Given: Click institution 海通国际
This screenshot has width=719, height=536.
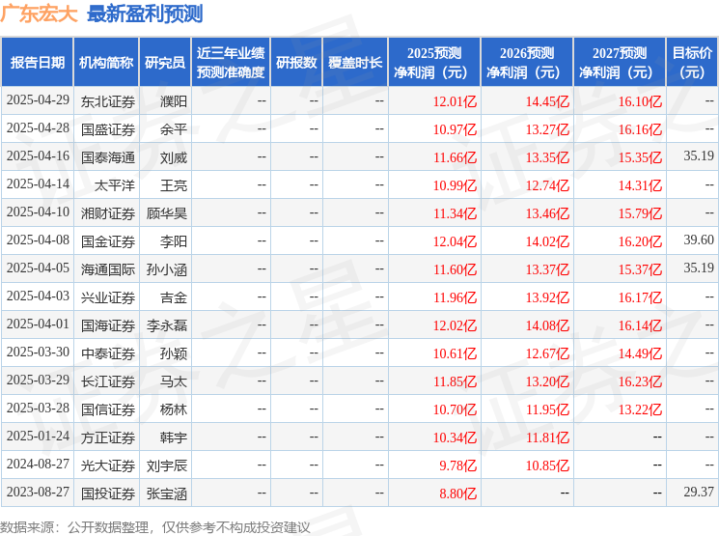Looking at the screenshot, I should (x=108, y=269).
